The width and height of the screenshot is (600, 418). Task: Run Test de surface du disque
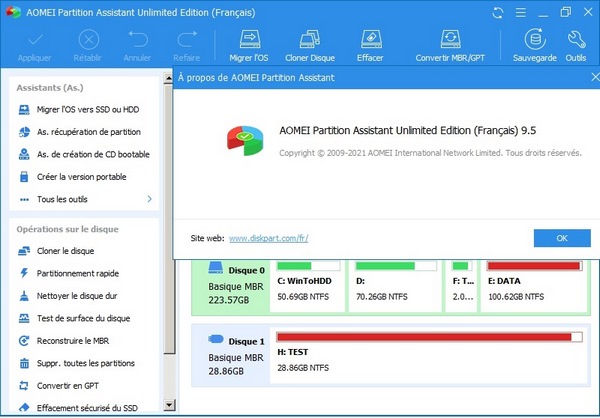click(74, 318)
